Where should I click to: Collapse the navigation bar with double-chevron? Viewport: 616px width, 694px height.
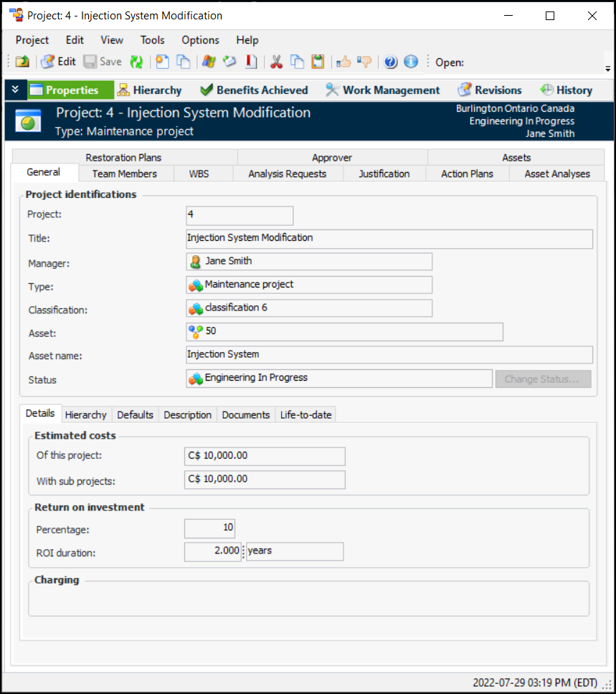point(15,90)
